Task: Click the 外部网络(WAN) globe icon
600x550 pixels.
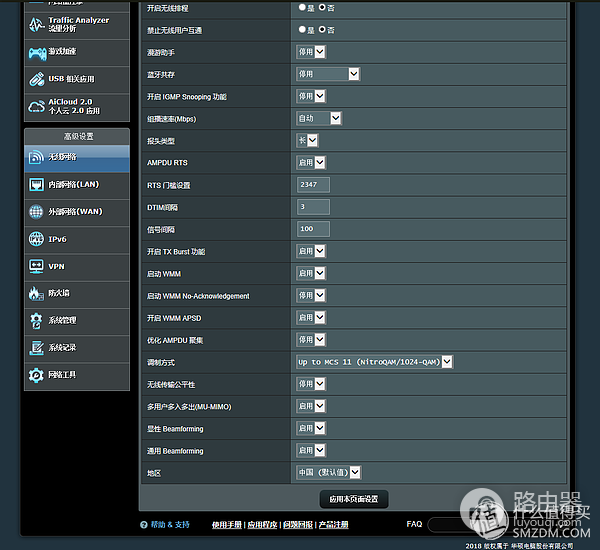Action: click(36, 212)
